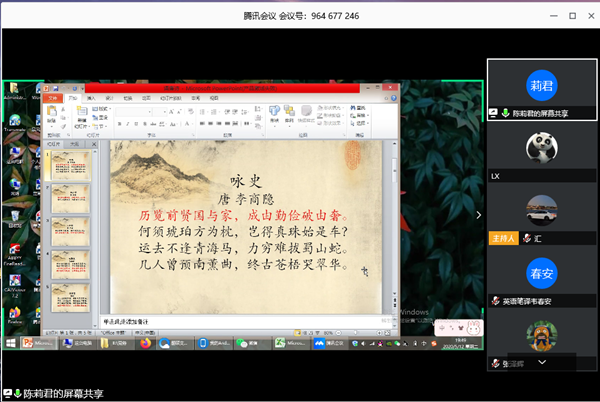
Task: Open the Layout (版式) dropdown
Action: tap(101, 109)
